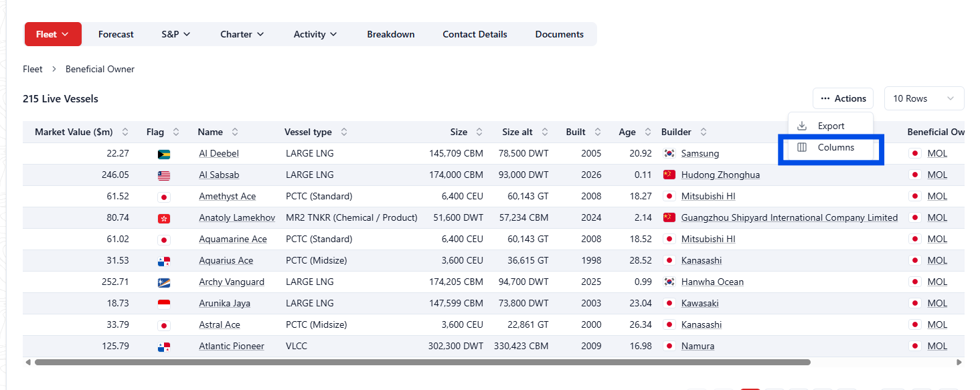The height and width of the screenshot is (390, 980).
Task: Sort by Built year sort icon
Action: click(598, 132)
